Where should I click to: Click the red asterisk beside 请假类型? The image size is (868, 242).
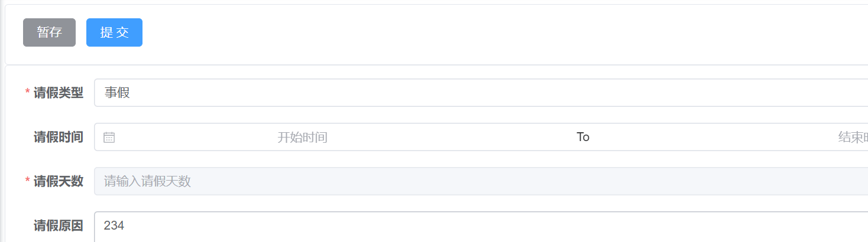coord(27,93)
